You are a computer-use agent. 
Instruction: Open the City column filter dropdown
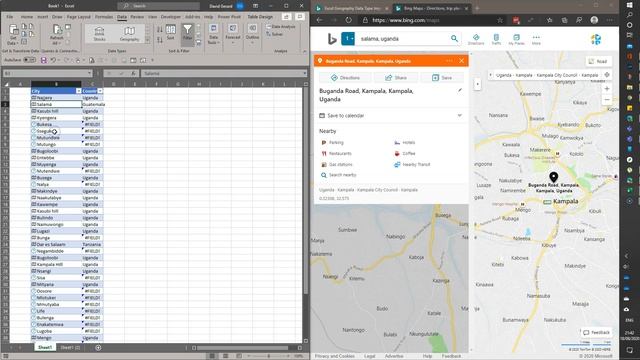(x=79, y=91)
